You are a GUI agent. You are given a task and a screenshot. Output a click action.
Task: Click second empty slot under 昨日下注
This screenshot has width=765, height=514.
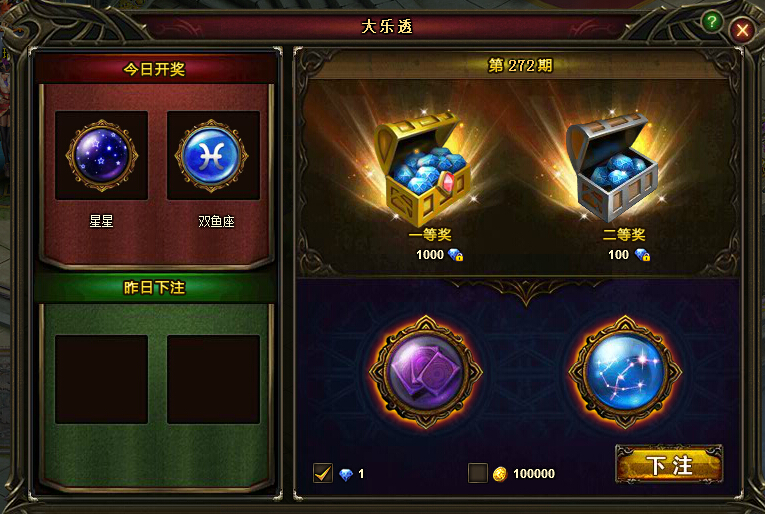click(213, 379)
